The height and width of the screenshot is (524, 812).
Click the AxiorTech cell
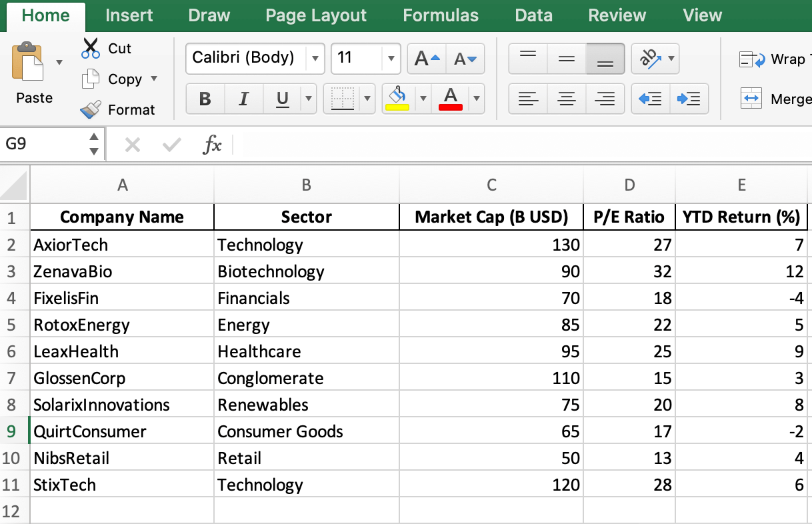(x=122, y=245)
